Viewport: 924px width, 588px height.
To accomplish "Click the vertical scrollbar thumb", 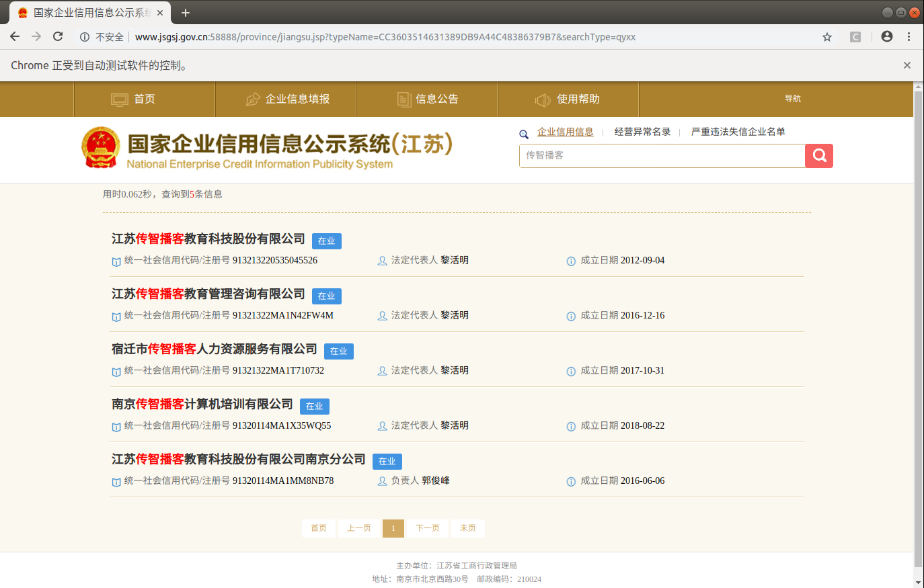I will (x=919, y=329).
